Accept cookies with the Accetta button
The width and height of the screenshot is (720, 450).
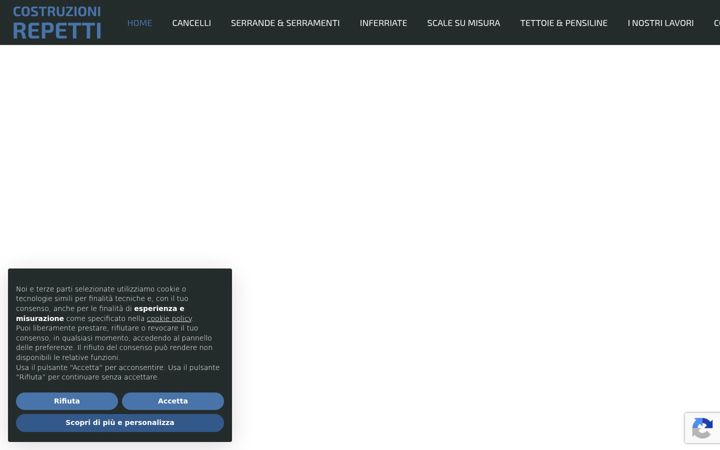point(173,401)
